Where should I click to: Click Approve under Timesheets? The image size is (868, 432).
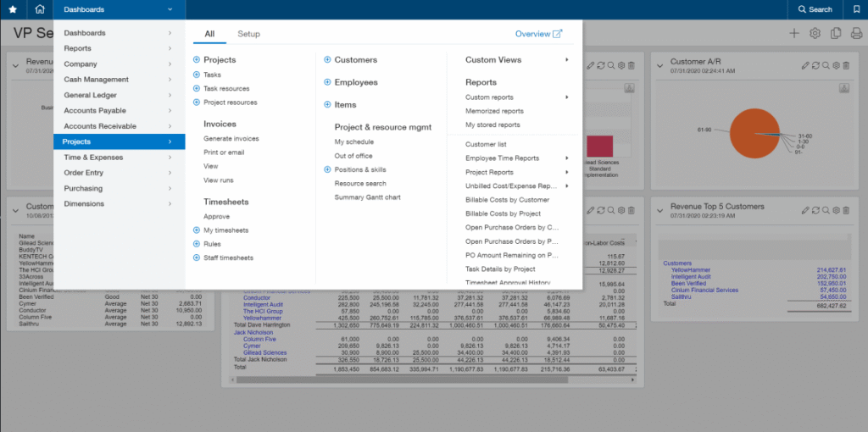(216, 217)
